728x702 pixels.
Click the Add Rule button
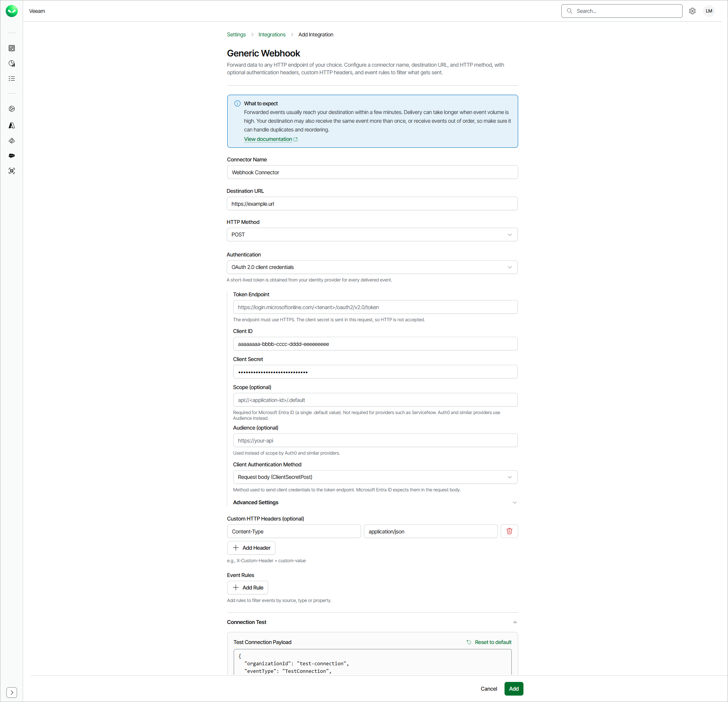tap(248, 588)
